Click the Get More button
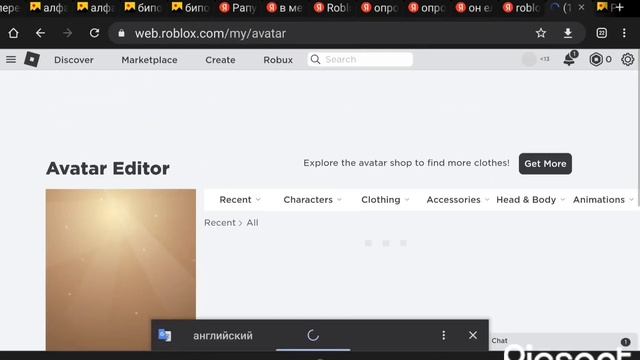Image resolution: width=640 pixels, height=360 pixels. pos(545,164)
